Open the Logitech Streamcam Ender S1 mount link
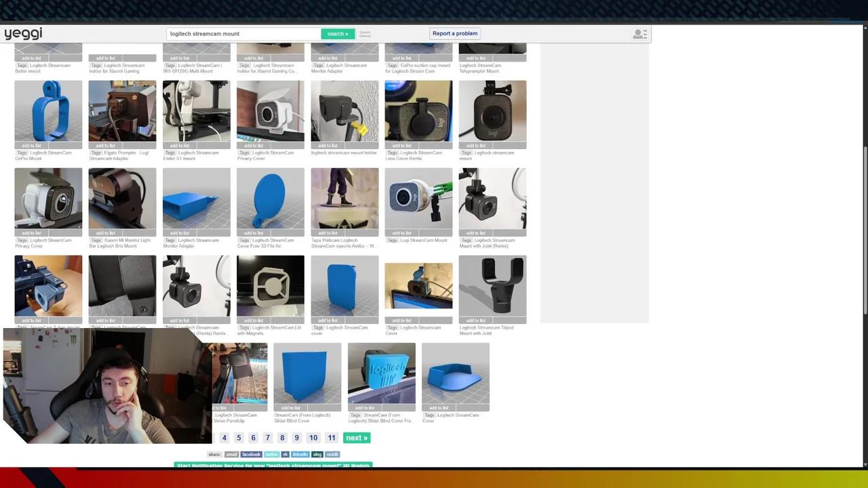Image resolution: width=868 pixels, height=488 pixels. click(x=192, y=155)
